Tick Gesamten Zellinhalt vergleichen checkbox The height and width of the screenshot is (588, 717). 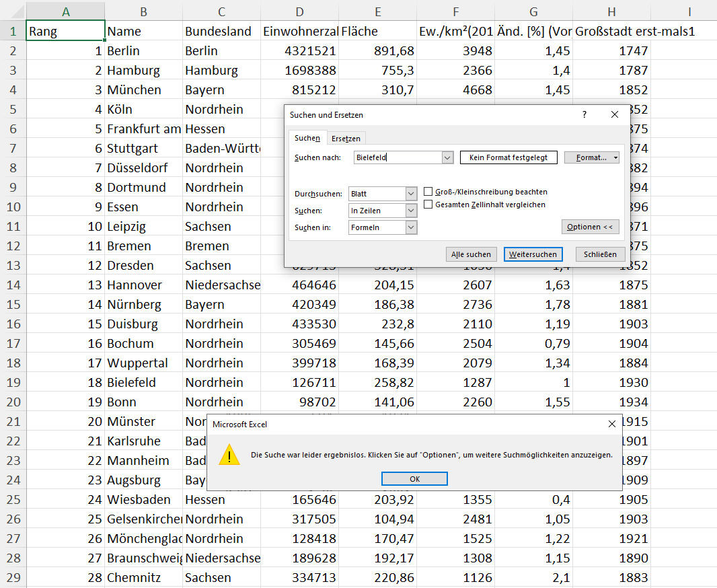(x=428, y=205)
